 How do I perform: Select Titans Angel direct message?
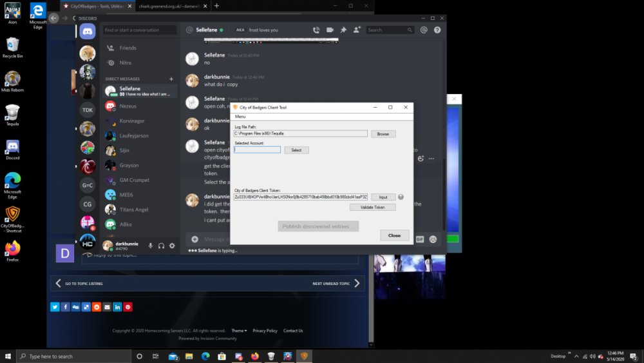[x=140, y=210]
